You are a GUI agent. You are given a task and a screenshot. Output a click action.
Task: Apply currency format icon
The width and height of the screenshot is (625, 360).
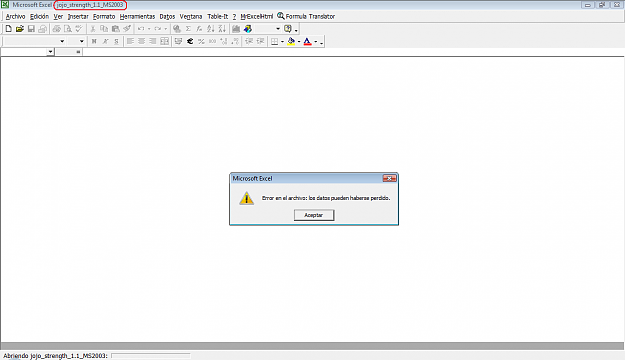click(x=178, y=41)
